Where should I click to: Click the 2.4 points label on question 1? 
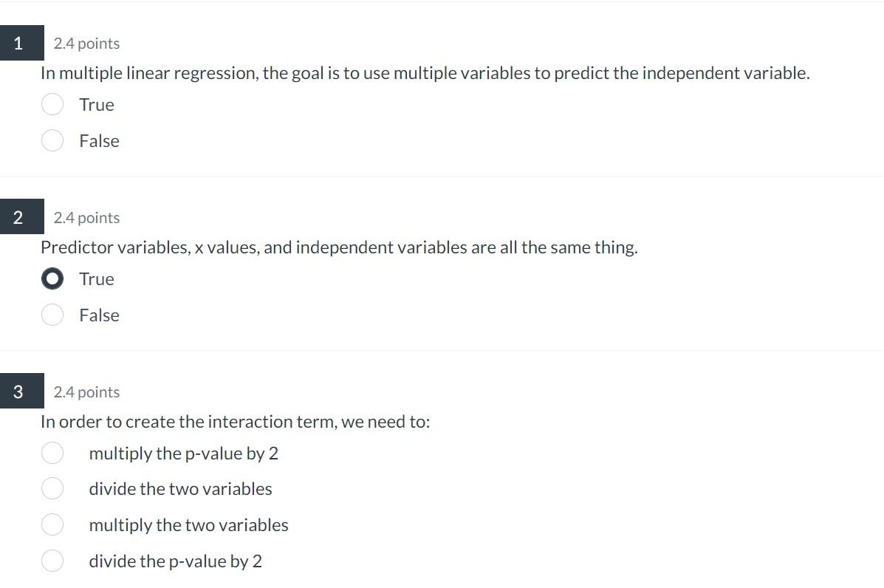(x=86, y=44)
